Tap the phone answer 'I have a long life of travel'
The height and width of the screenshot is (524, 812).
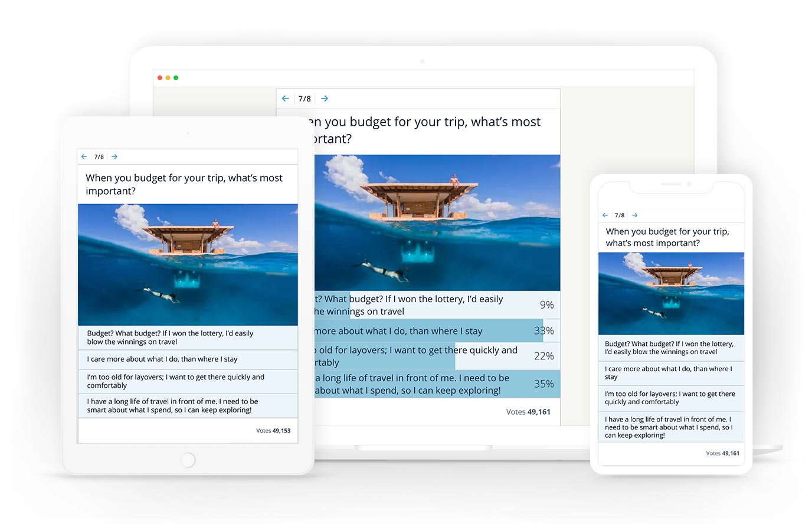[671, 427]
